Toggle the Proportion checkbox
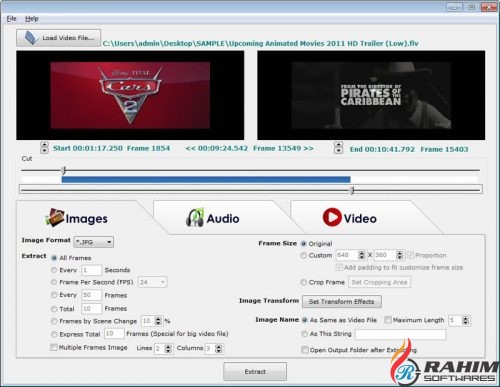The image size is (500, 387). tap(410, 255)
